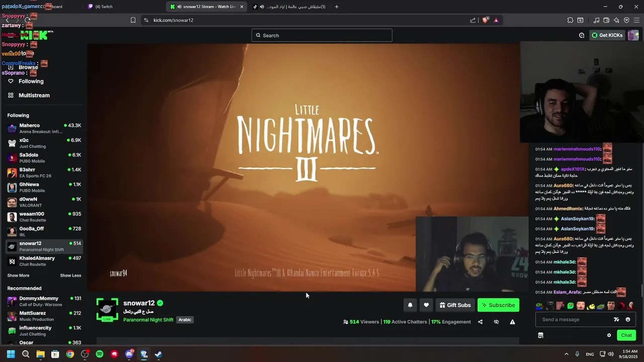Screen dimensions: 644x362
Task: Open the chat shop icon
Action: click(540, 335)
